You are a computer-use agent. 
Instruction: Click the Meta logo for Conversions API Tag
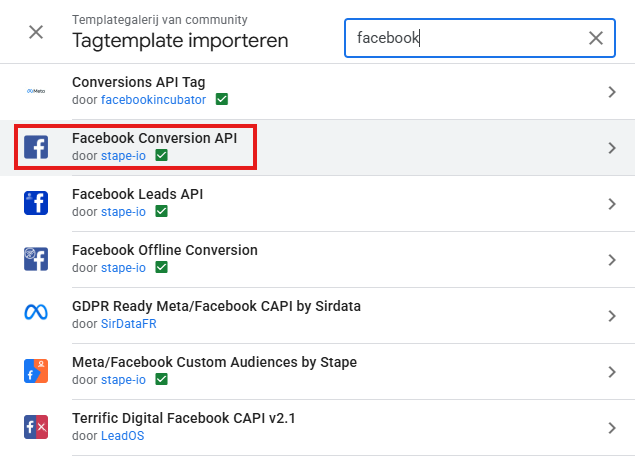point(36,92)
